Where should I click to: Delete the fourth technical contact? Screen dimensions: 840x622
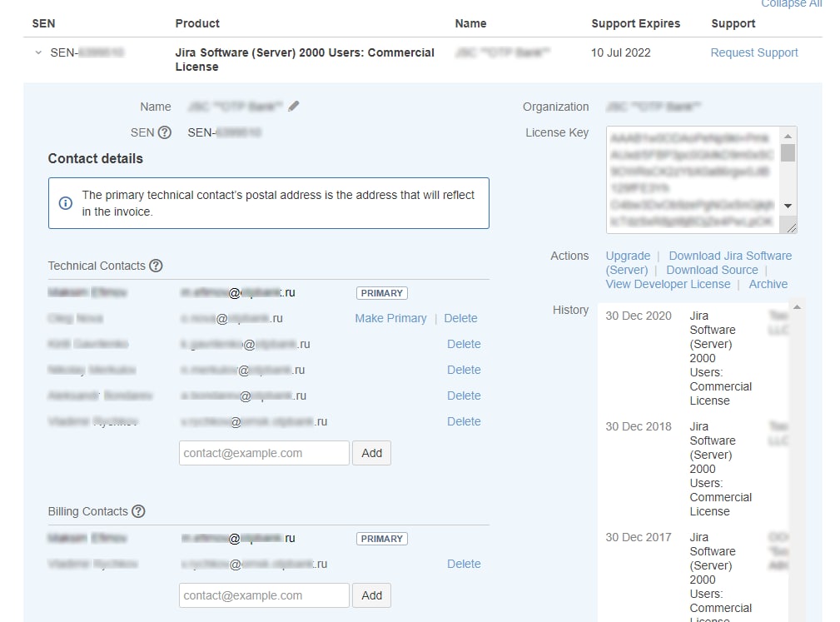[464, 370]
